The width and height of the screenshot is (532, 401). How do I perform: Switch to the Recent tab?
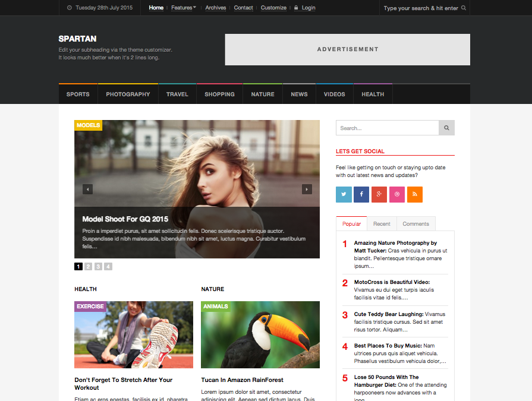[x=382, y=224]
